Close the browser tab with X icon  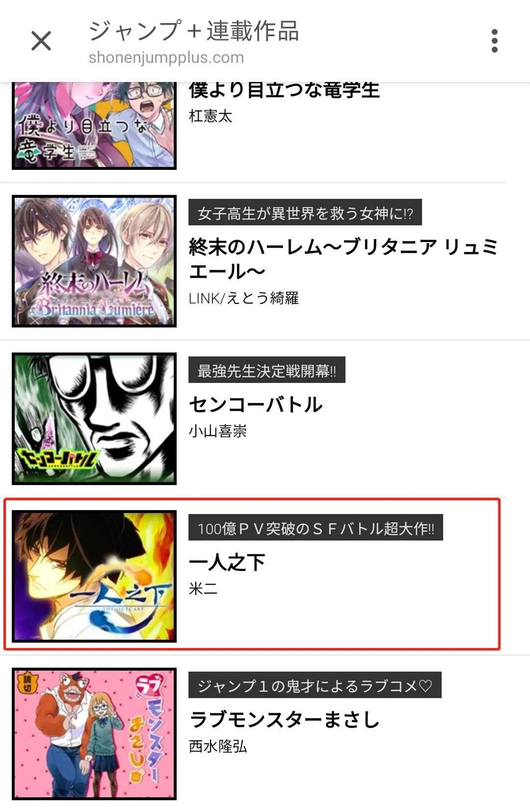point(41,41)
